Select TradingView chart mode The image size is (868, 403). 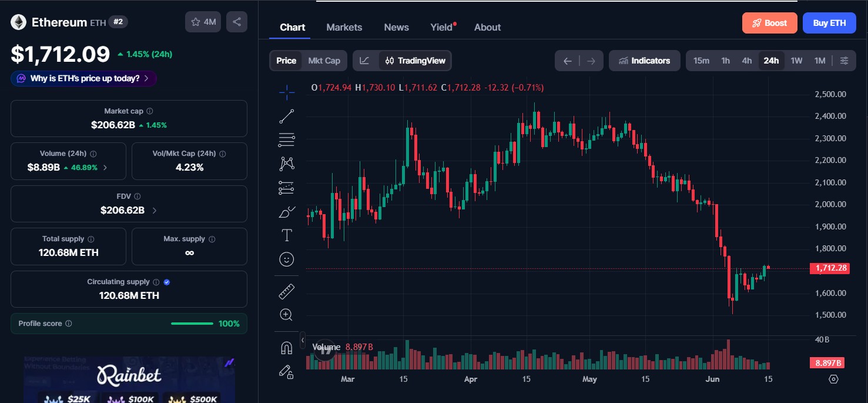[415, 61]
